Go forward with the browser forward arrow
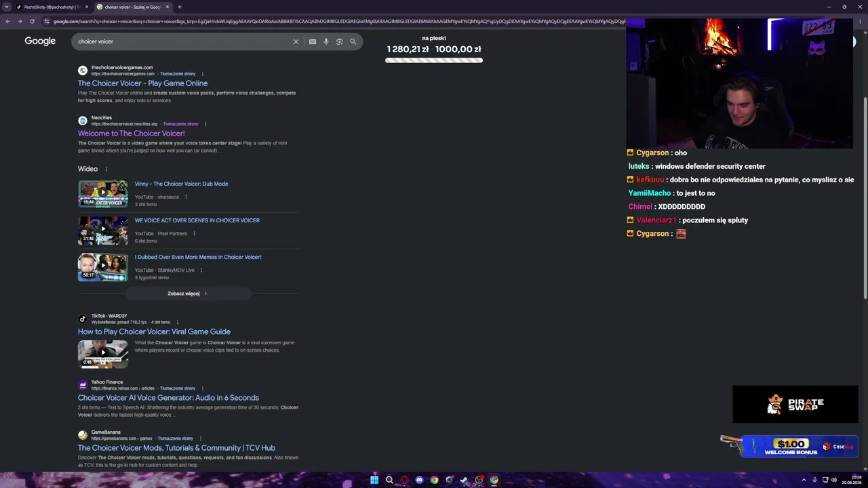 click(x=20, y=21)
